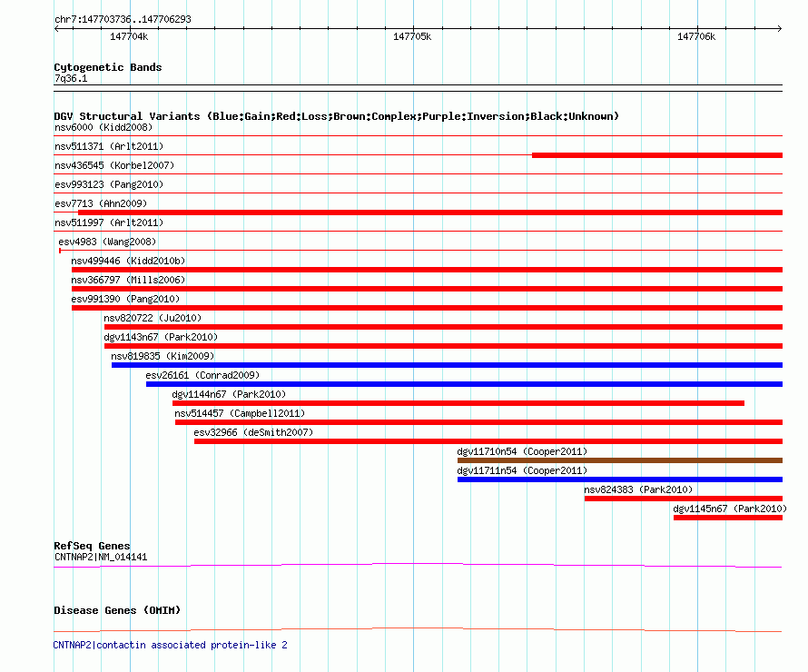808x672 pixels.
Task: Click the nsv511371 (Arlt2011) variant label
Action: tap(109, 146)
